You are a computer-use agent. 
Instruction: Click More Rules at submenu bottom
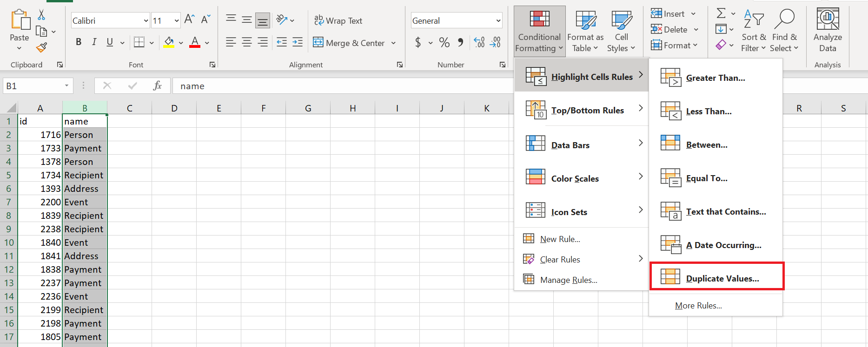(x=698, y=306)
